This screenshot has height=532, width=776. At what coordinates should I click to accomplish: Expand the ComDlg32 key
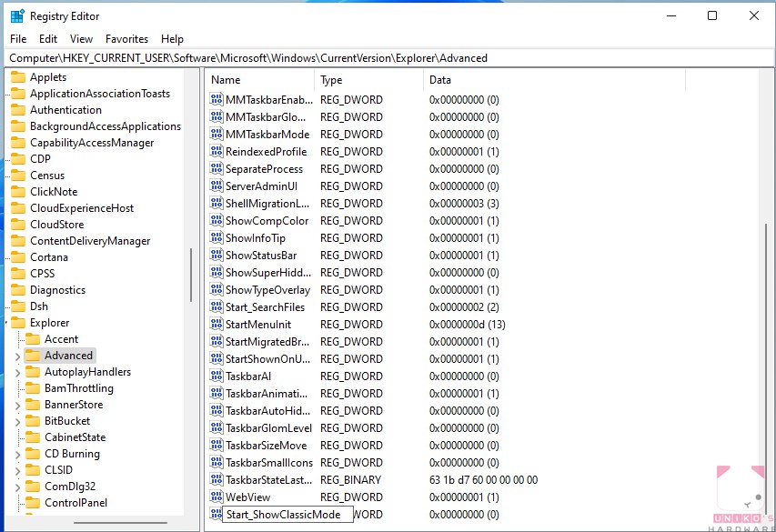[18, 487]
